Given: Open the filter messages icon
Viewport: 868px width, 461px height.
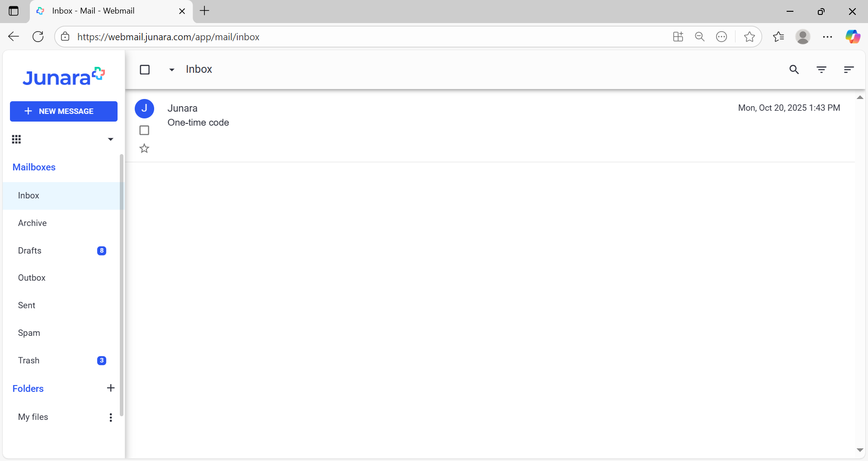Looking at the screenshot, I should point(821,70).
